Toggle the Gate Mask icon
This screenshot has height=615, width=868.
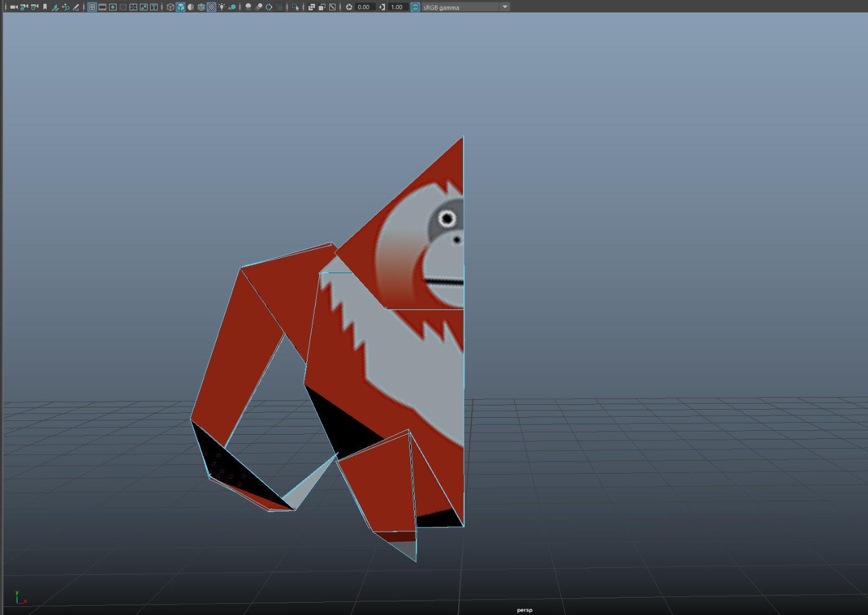[123, 7]
